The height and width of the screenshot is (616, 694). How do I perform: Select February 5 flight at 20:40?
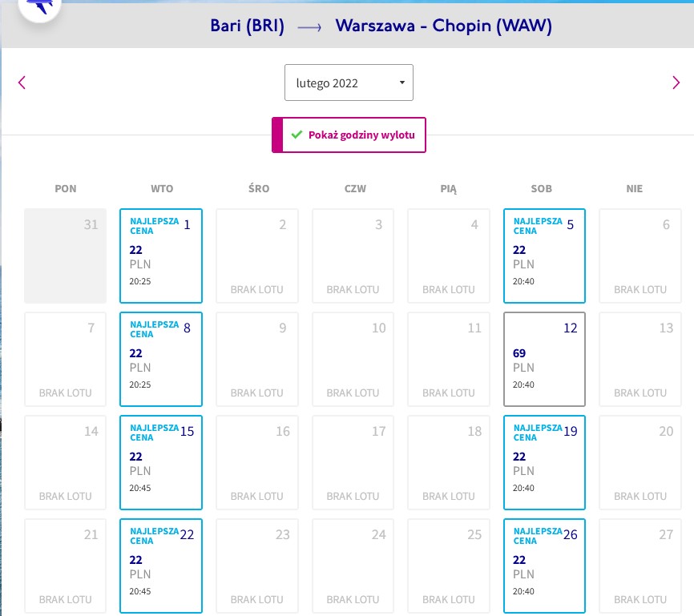click(544, 256)
